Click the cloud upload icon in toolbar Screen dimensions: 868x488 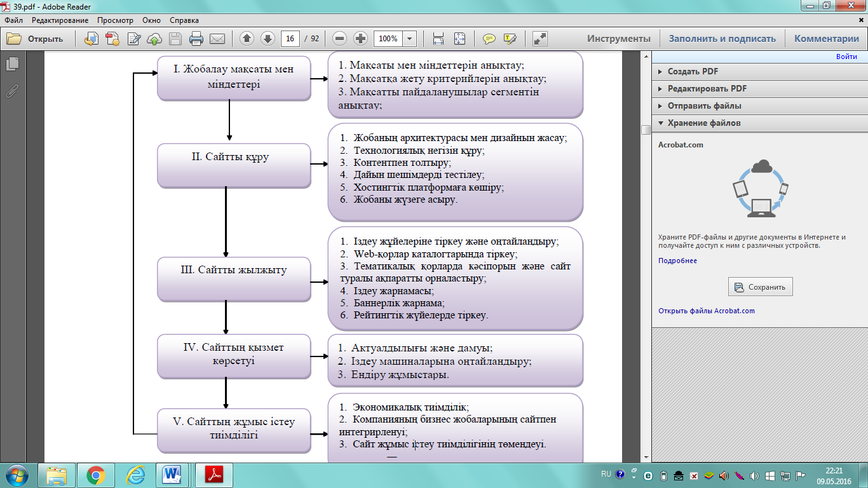click(154, 39)
